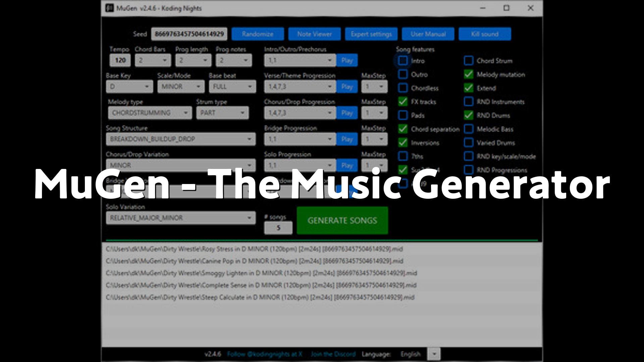Edit the number of songs field
This screenshot has height=362, width=644.
278,228
